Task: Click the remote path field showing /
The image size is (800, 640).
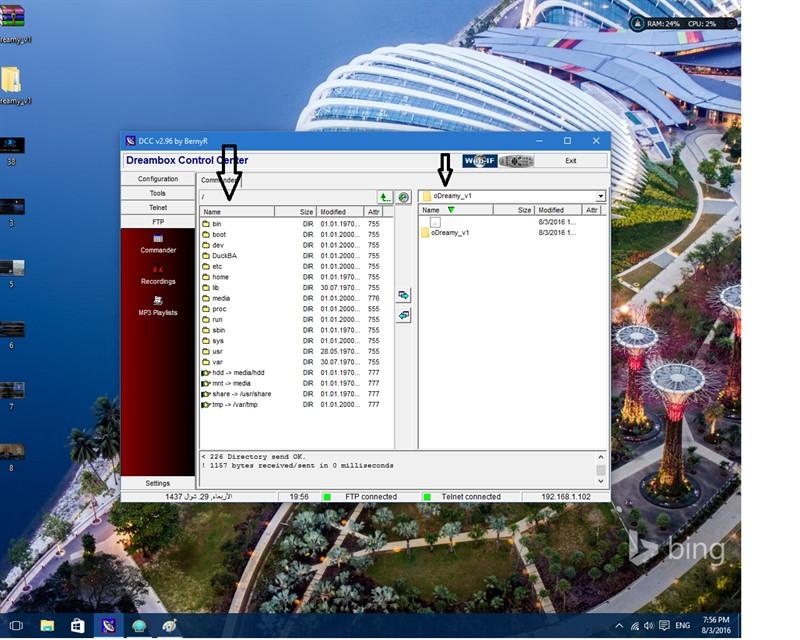Action: (x=288, y=197)
